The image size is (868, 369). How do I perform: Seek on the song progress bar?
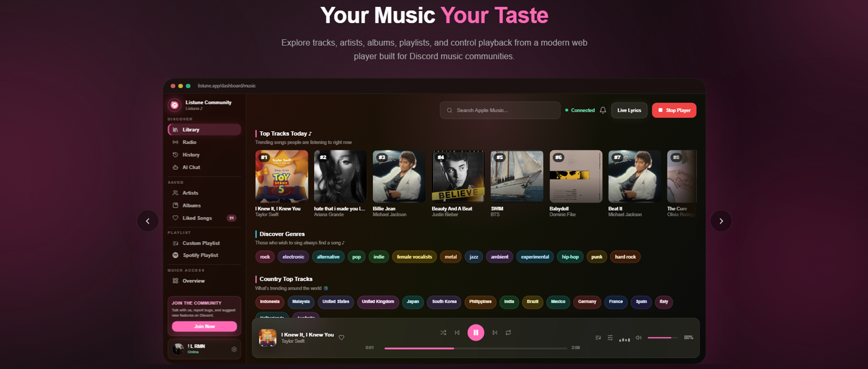(476, 348)
